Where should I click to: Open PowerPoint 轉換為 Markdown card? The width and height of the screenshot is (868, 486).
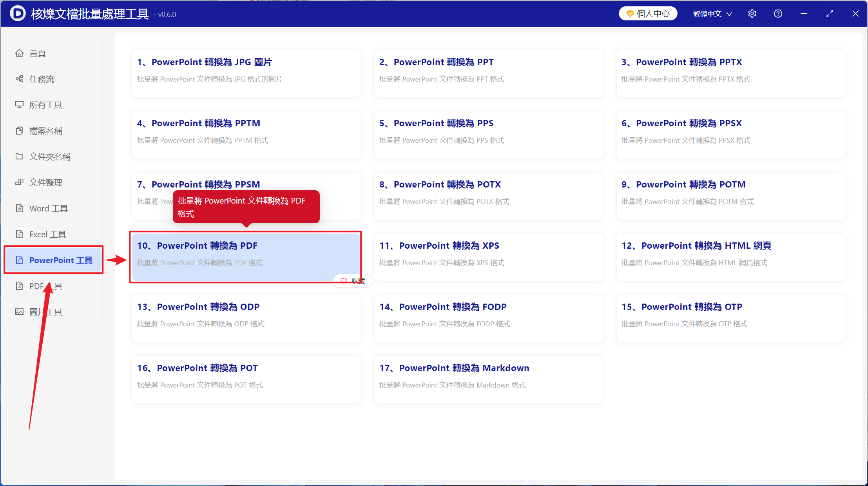(x=488, y=379)
